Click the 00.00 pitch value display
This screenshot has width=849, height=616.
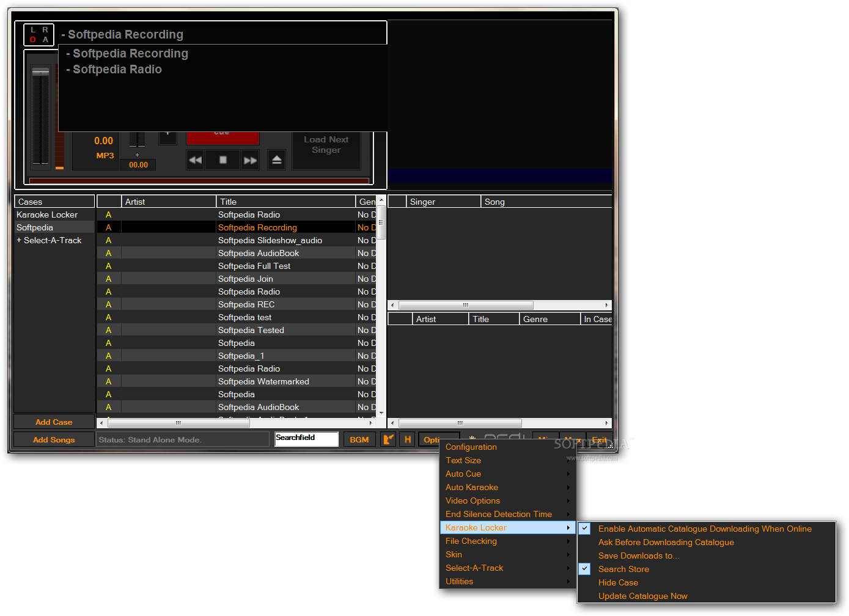point(138,165)
